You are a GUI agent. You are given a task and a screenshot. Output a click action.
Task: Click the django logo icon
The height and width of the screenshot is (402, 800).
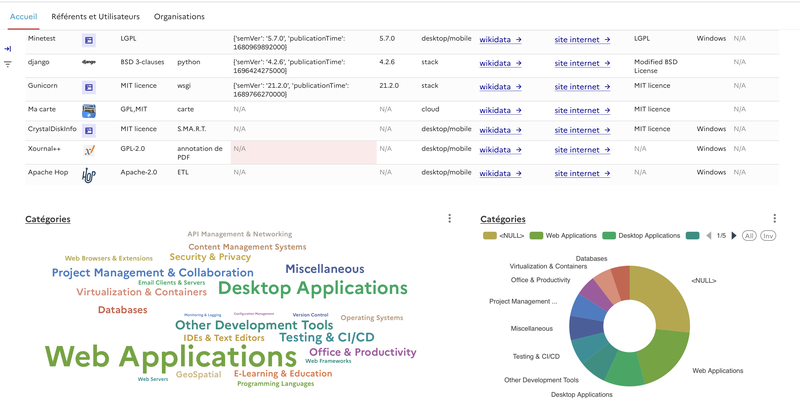tap(89, 62)
